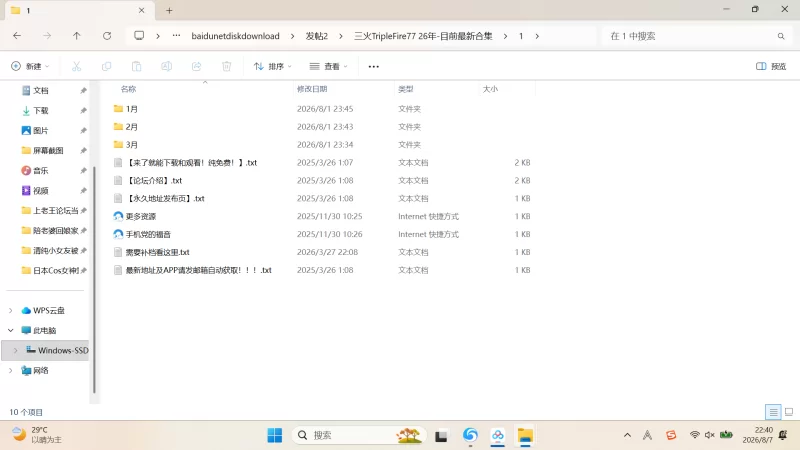
Task: Toggle the 预览 preview pane
Action: coord(771,66)
